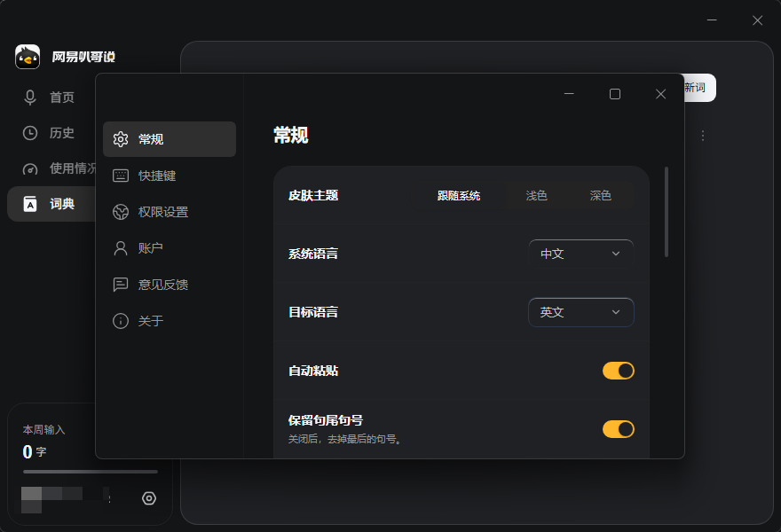Viewport: 781px width, 532px height.
Task: Click the 本周输入 progress bar
Action: (x=91, y=472)
